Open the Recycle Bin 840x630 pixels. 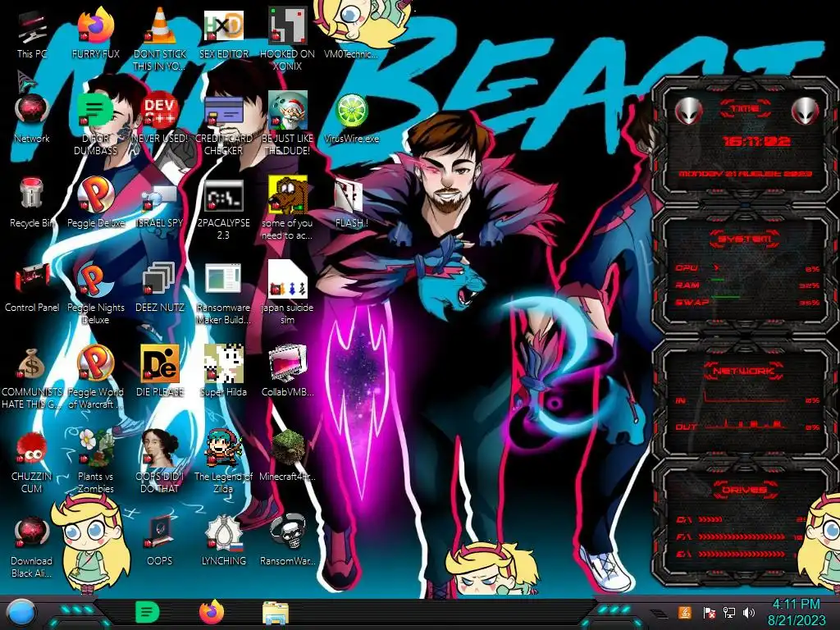(32, 203)
